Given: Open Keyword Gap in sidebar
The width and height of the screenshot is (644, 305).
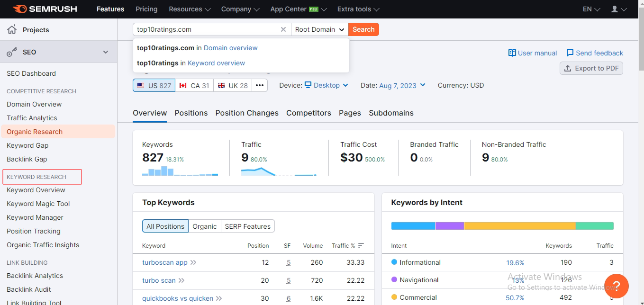Looking at the screenshot, I should tap(27, 145).
